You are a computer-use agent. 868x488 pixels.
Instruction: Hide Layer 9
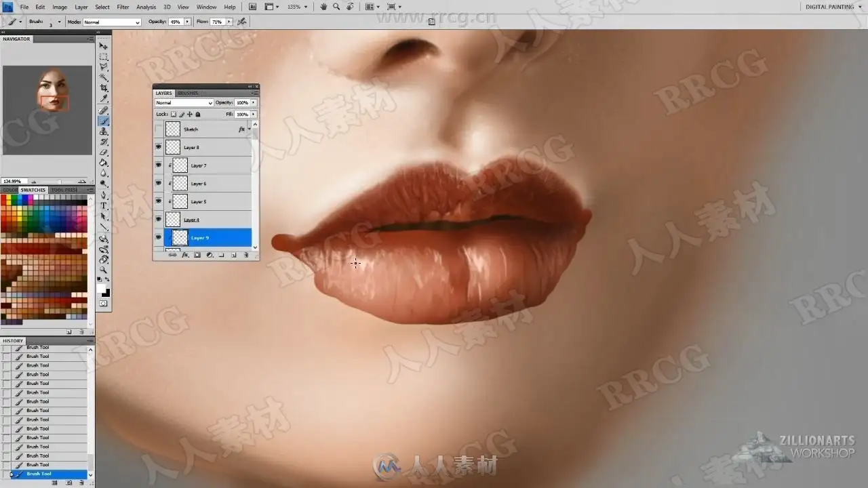tap(159, 237)
